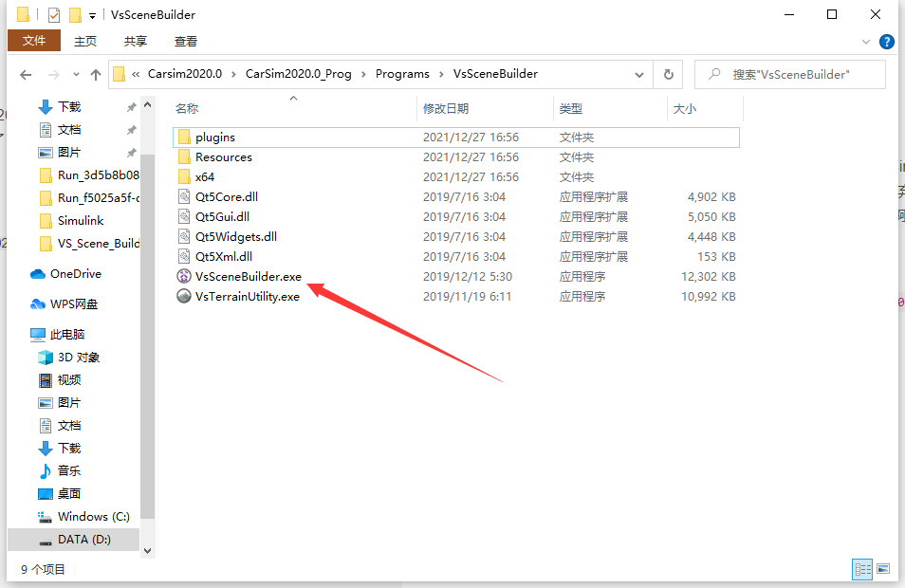Open the 共享 ribbon tab
Viewport: 905px width, 588px height.
coord(136,41)
